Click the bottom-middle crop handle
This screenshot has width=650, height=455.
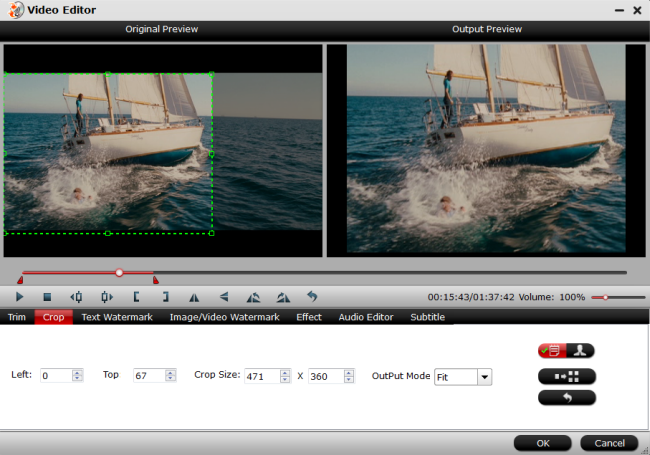(108, 233)
